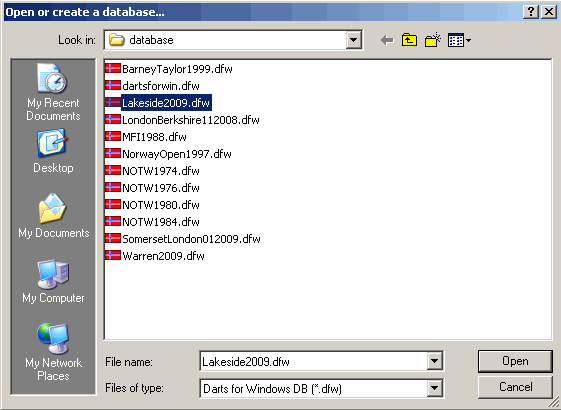
Task: Open My Recent Documents shortcut
Action: pos(53,92)
